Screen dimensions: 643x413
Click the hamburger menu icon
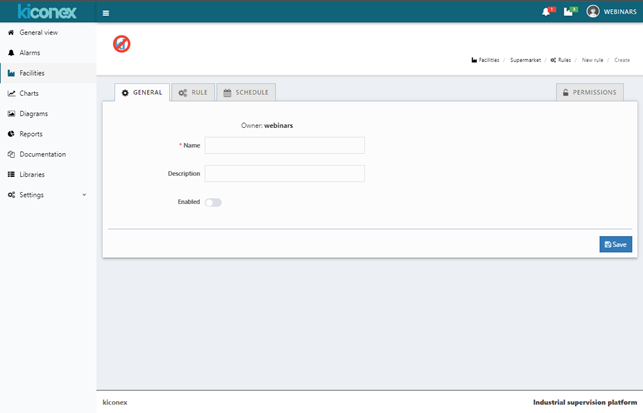click(106, 13)
